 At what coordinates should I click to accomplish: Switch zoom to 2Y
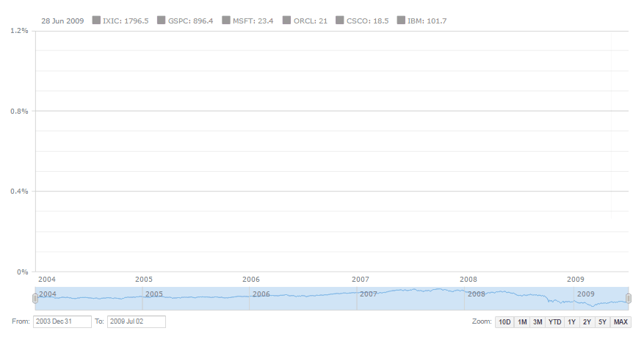click(x=587, y=322)
